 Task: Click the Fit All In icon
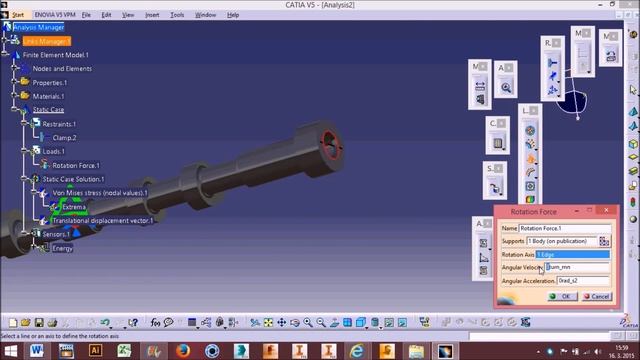[x=268, y=323]
